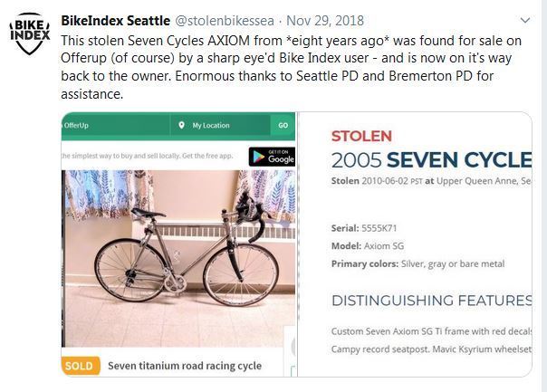Open the tweet options chevron menu
The image size is (547, 392).
525,20
